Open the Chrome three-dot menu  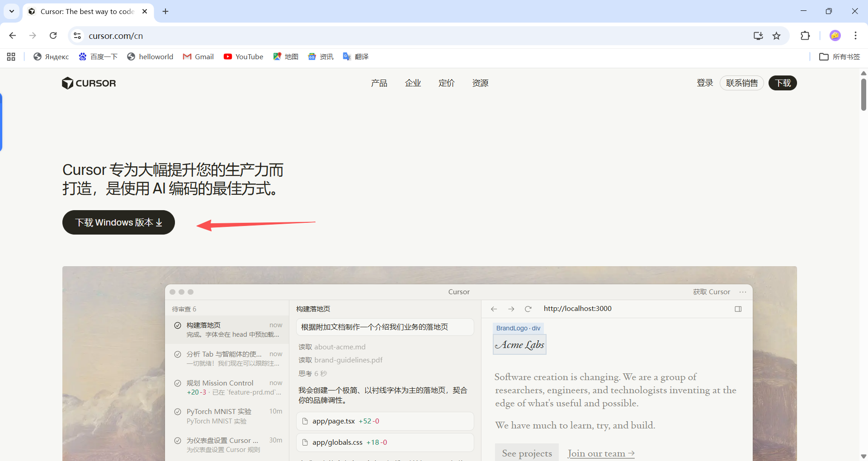click(x=856, y=36)
